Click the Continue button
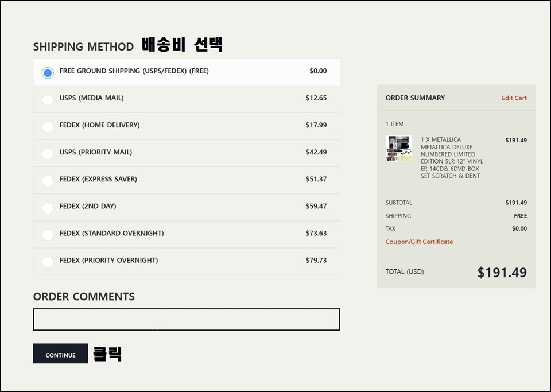This screenshot has height=392, width=551. pos(60,354)
